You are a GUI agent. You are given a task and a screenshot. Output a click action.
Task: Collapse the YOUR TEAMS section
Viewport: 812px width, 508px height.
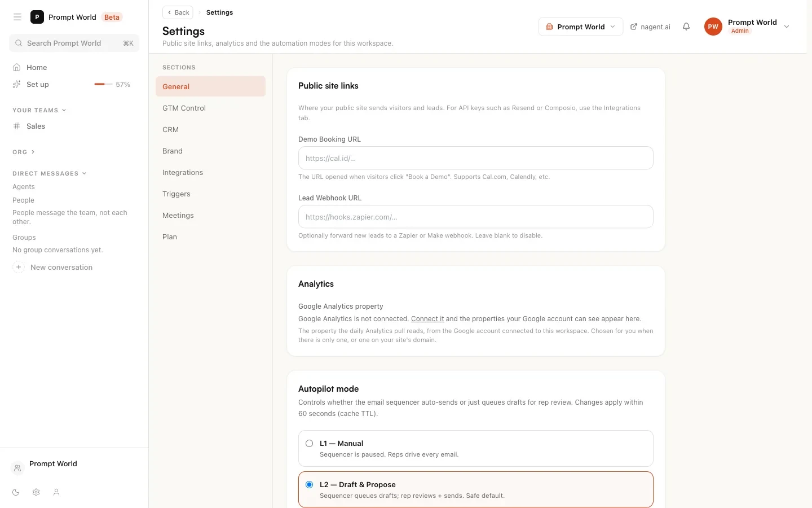pyautogui.click(x=39, y=110)
